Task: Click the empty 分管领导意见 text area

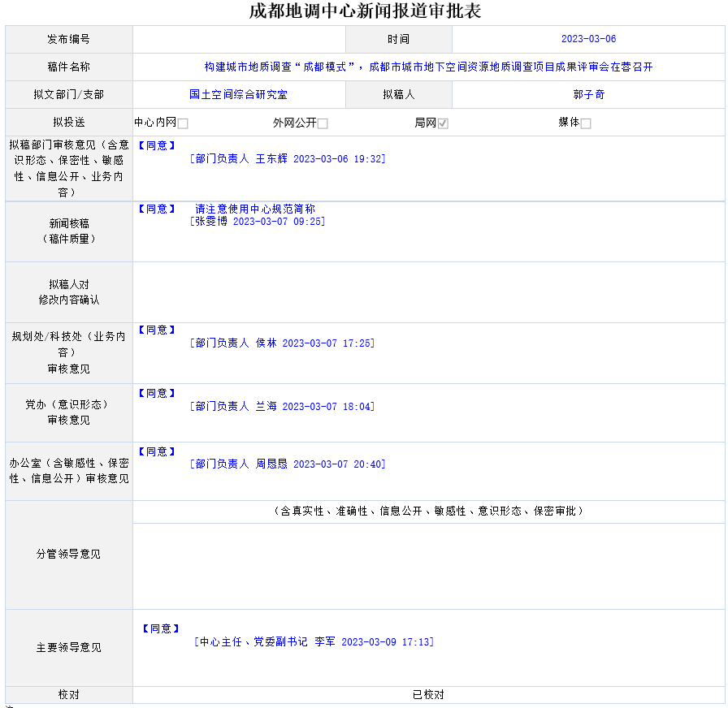Action: click(428, 565)
